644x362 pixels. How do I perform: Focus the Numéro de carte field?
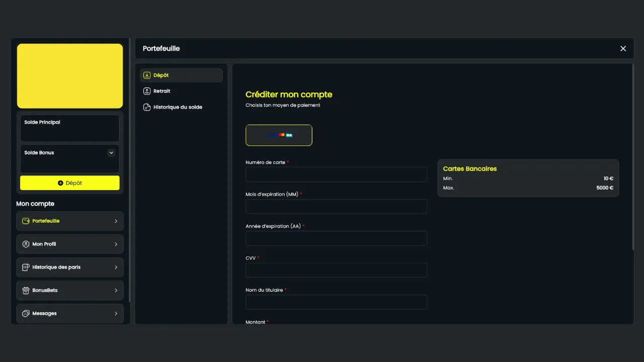pos(336,174)
